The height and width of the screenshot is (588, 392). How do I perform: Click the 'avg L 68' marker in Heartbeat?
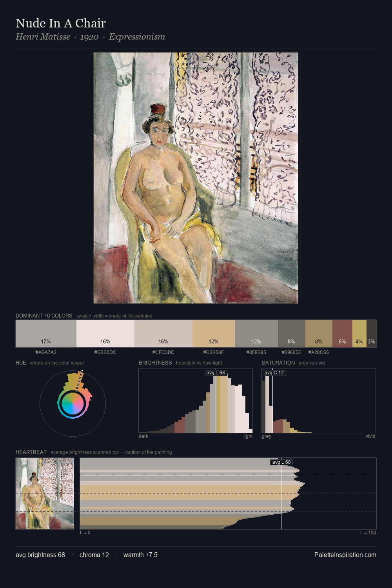(281, 462)
